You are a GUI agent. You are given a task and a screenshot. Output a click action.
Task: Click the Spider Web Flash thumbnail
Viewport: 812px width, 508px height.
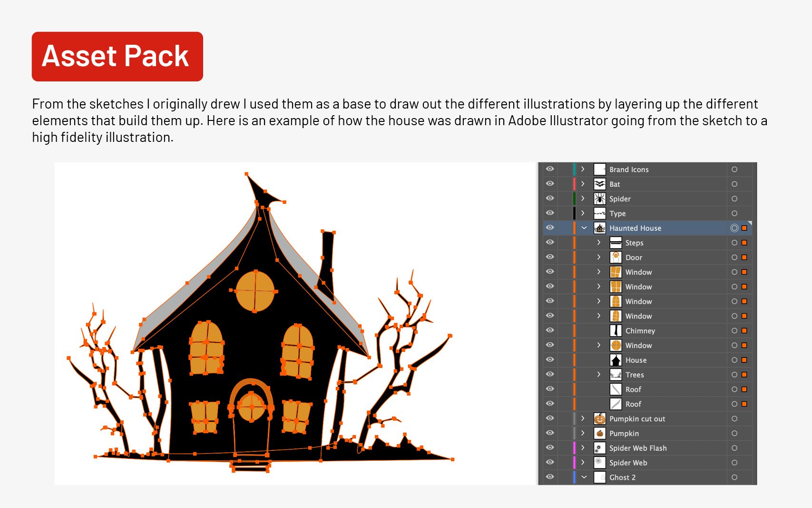point(599,448)
